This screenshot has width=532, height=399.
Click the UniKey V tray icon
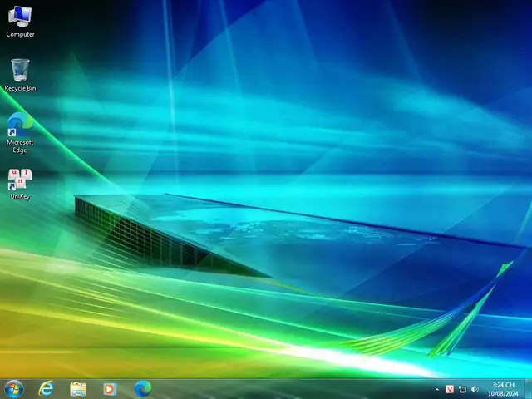click(450, 389)
